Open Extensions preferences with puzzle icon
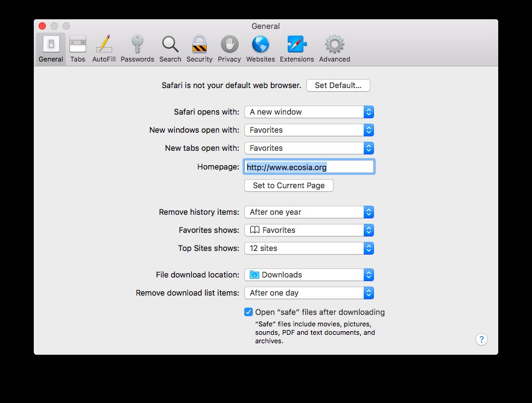532x403 pixels. coord(297,49)
